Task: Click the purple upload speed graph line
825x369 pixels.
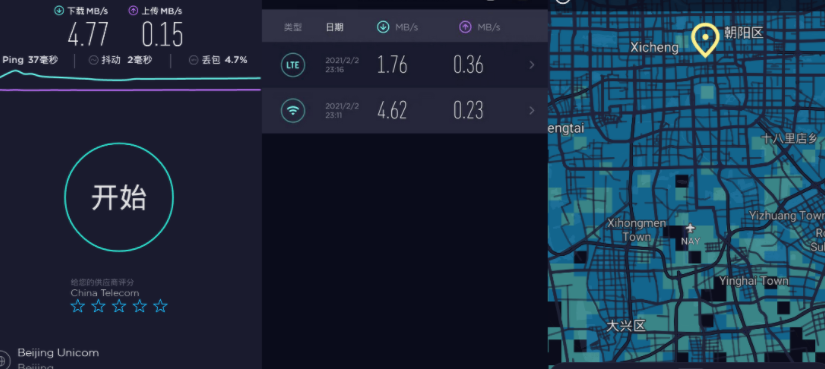Action: tap(130, 90)
